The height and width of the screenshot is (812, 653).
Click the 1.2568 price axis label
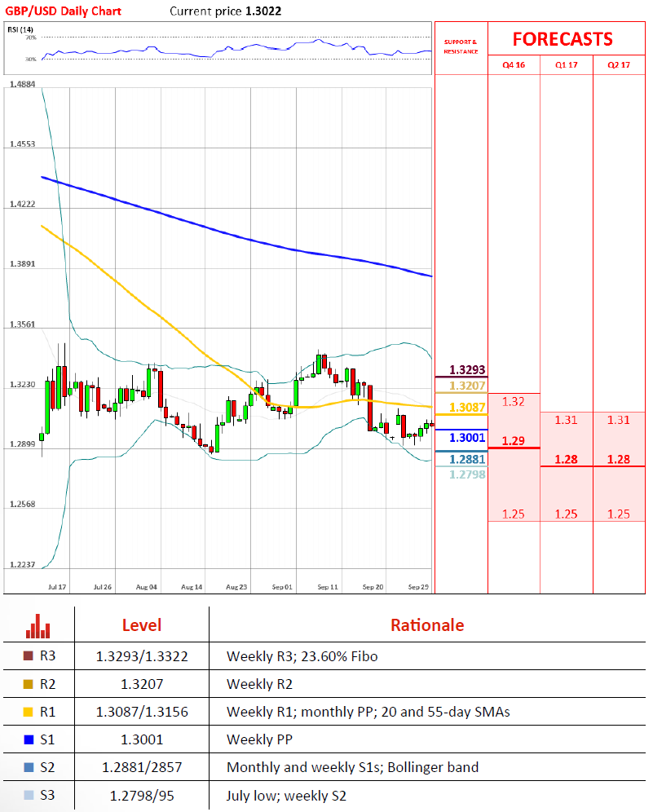(x=22, y=505)
